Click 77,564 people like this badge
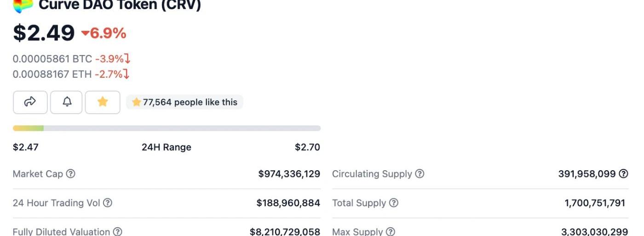The height and width of the screenshot is (236, 644). pyautogui.click(x=184, y=102)
